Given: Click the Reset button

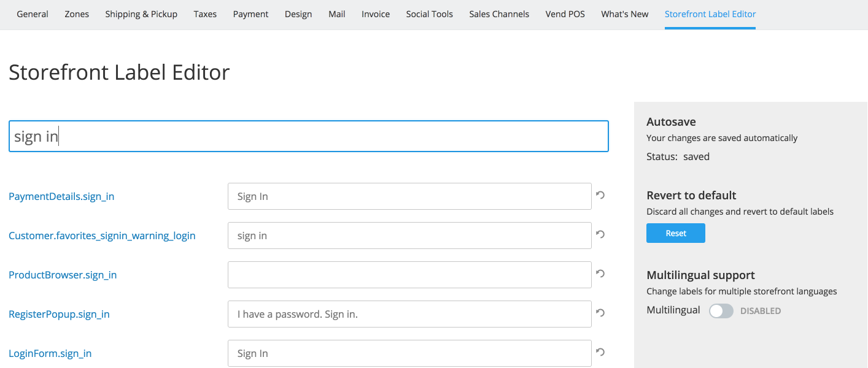Looking at the screenshot, I should tap(676, 233).
